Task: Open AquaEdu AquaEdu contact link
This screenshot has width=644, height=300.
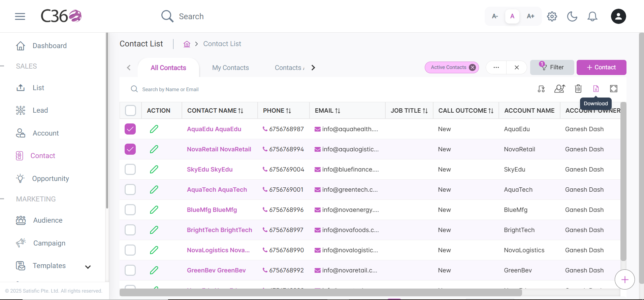Action: tap(214, 129)
